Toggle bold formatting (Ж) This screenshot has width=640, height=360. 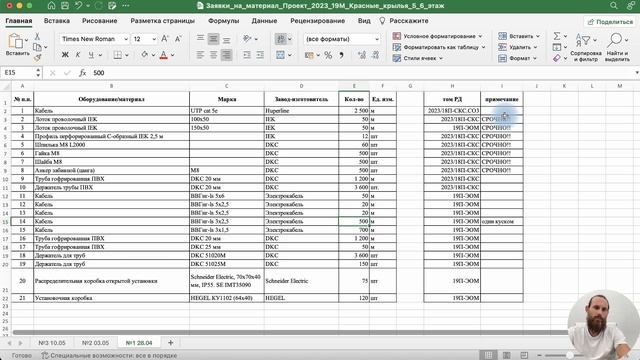65,55
